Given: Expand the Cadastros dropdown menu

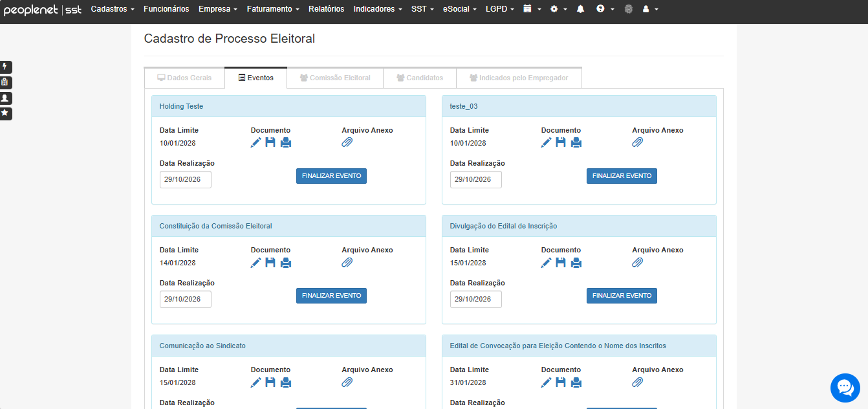Looking at the screenshot, I should (113, 9).
